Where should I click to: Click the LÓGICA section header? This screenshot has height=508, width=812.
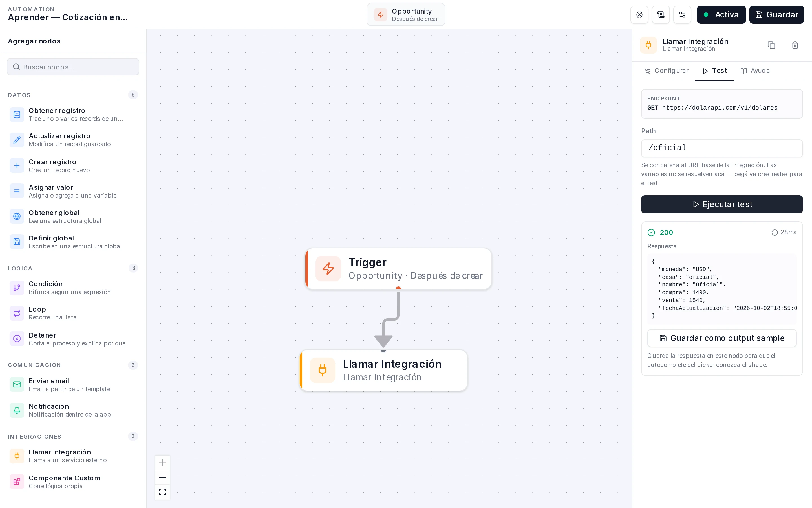[x=20, y=268]
